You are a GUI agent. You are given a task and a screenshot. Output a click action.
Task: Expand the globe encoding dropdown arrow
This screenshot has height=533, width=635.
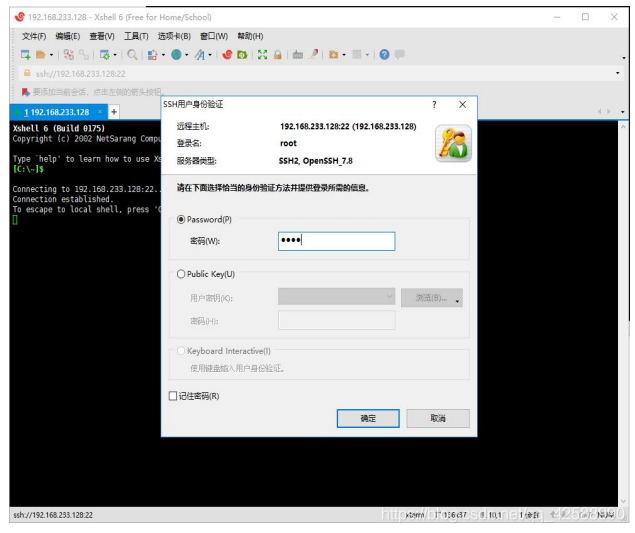[187, 55]
